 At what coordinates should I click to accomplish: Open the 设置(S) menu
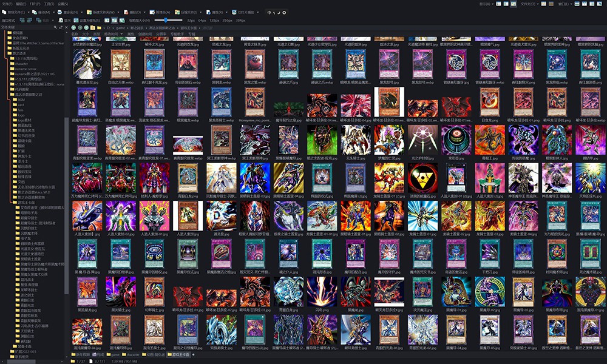coord(63,4)
